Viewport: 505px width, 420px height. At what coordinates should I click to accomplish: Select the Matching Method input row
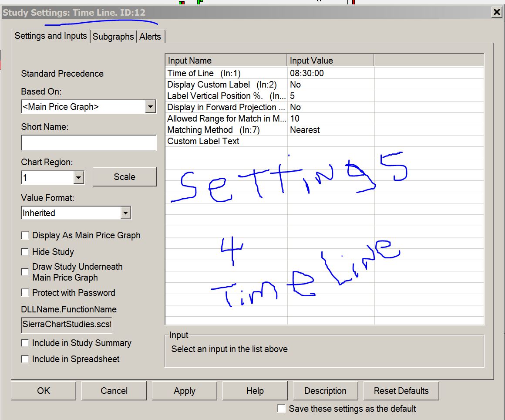(x=325, y=129)
